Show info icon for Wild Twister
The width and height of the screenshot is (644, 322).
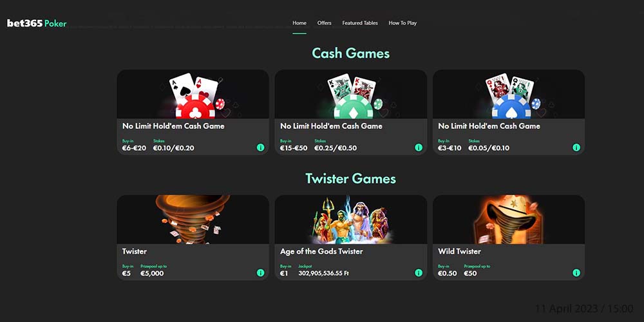pos(576,272)
